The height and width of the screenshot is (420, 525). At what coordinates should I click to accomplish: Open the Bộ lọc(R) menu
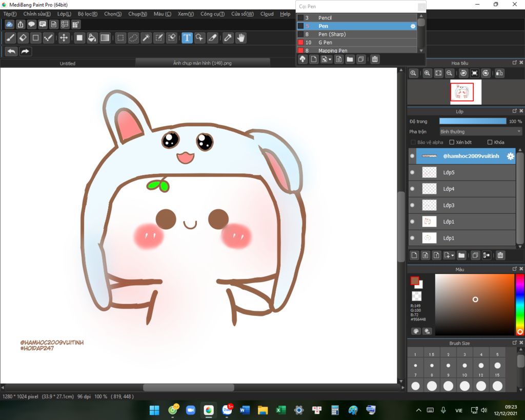(x=87, y=14)
